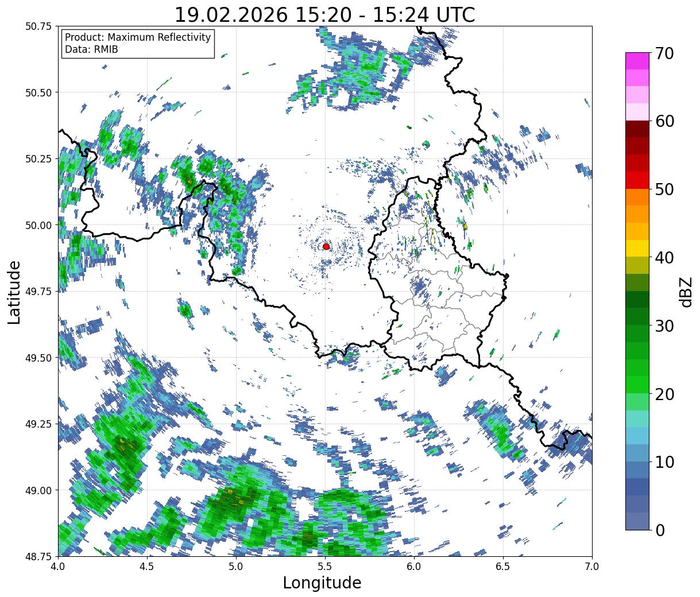
Task: Click the 60 tick label on colorbar
Action: tap(664, 121)
